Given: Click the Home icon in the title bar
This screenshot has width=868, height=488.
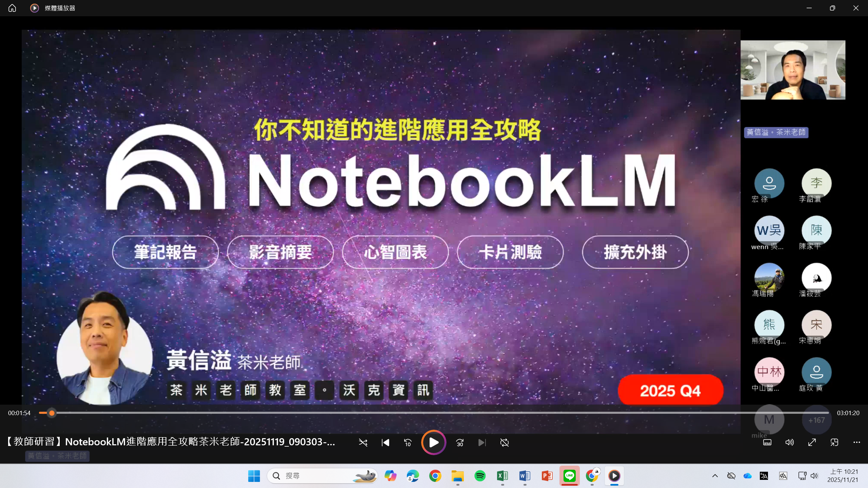Looking at the screenshot, I should (x=12, y=8).
